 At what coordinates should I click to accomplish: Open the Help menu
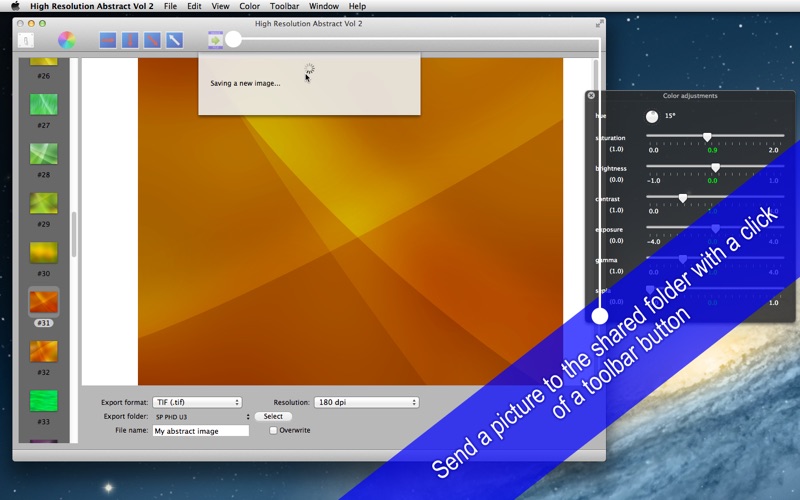click(357, 6)
